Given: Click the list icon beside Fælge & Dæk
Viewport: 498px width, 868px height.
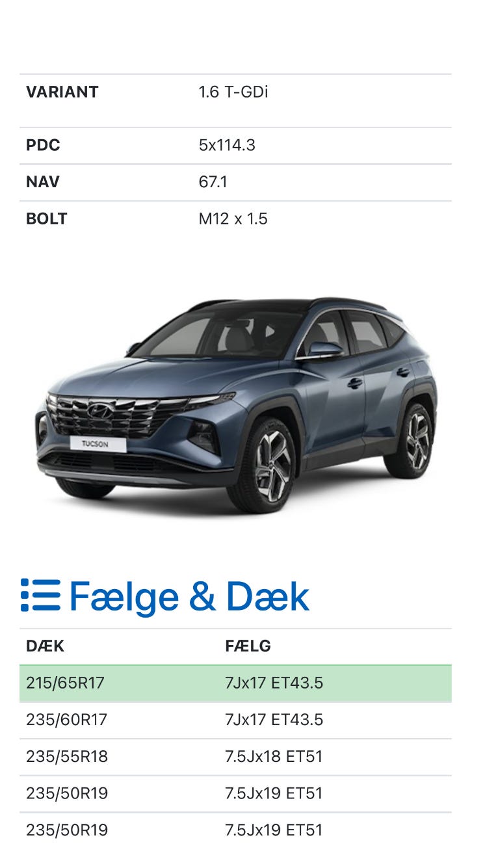Looking at the screenshot, I should pos(40,596).
